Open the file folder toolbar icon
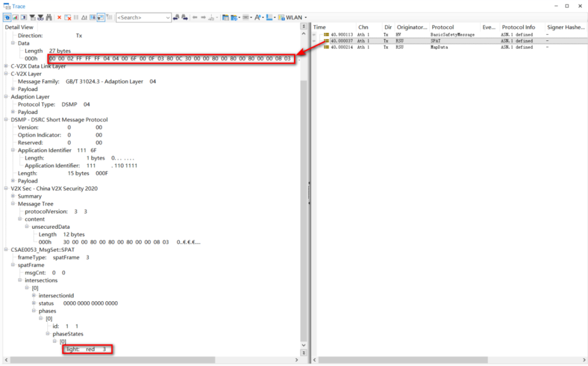 pyautogui.click(x=225, y=17)
